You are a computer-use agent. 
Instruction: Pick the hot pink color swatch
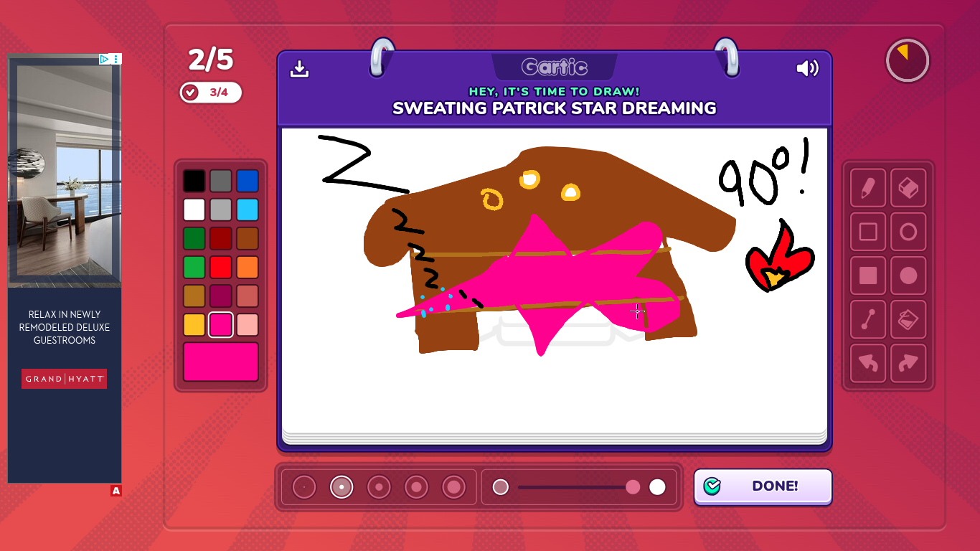click(x=221, y=324)
